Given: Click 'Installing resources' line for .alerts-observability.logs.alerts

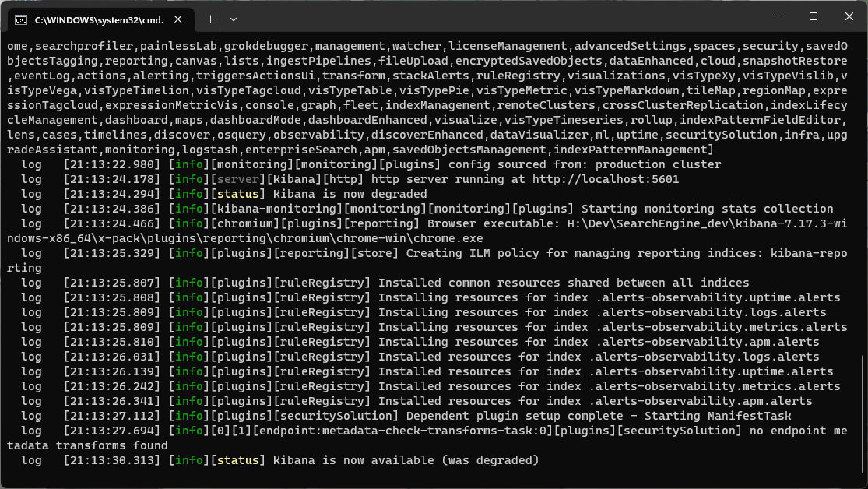Looking at the screenshot, I should (x=423, y=312).
